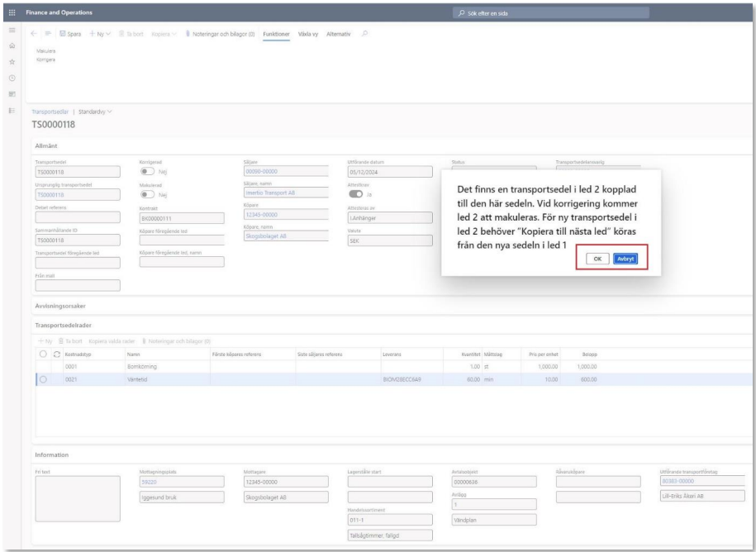Open the Funktioner tab
This screenshot has height=552, width=756.
(276, 34)
